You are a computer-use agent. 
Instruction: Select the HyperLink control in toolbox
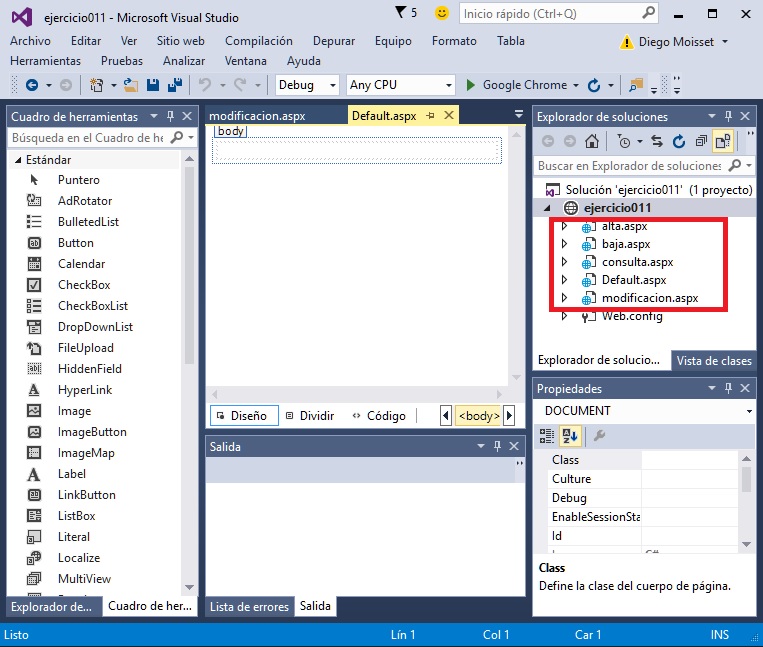[x=85, y=390]
